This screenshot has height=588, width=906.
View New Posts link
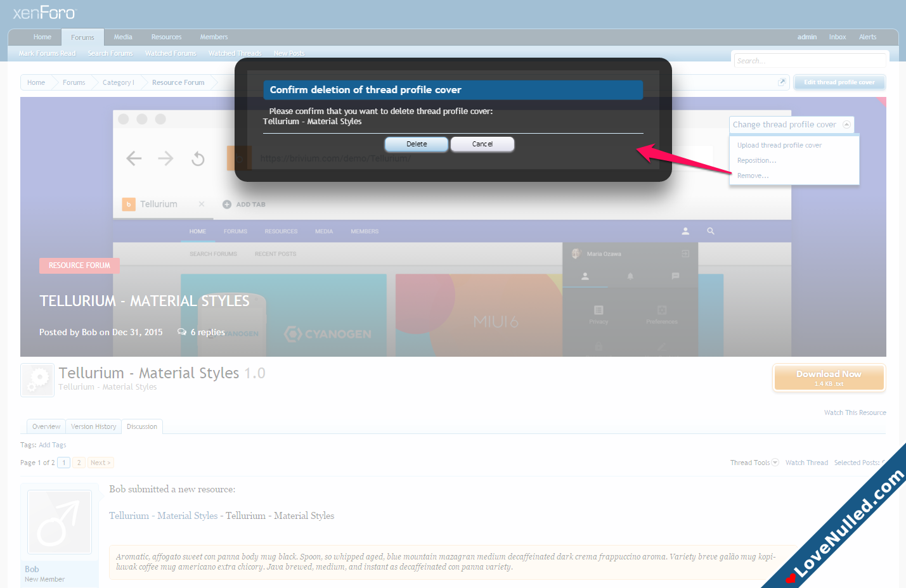pyautogui.click(x=289, y=54)
